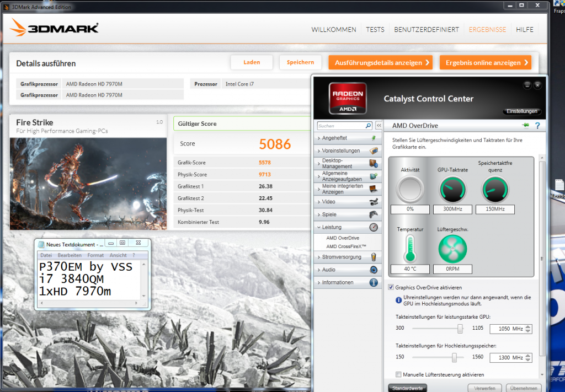
Task: Select AMD OverDrive in the sidebar
Action: tap(343, 238)
